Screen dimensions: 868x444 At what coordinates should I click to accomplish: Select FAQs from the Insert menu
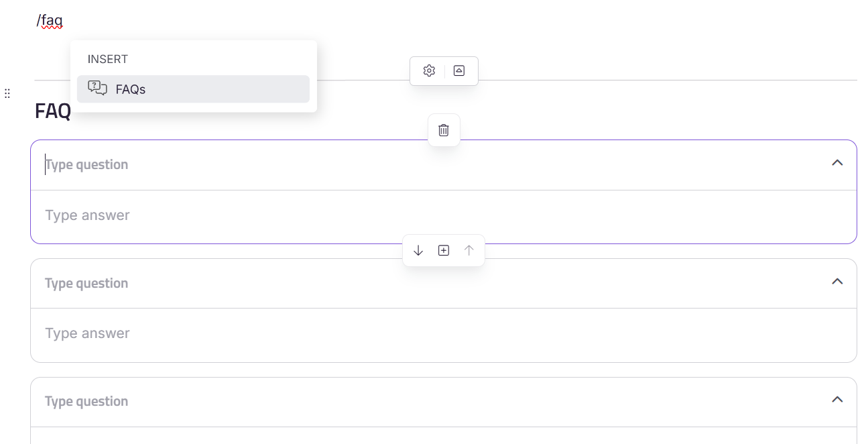click(193, 89)
